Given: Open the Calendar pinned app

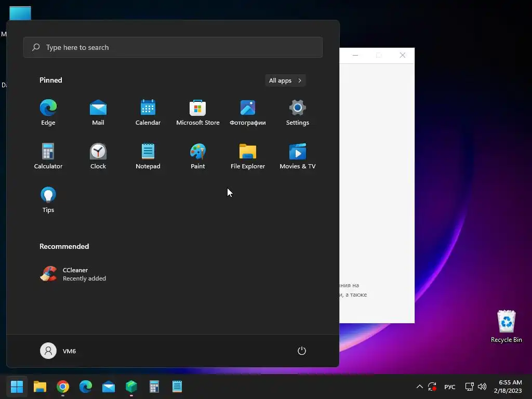Looking at the screenshot, I should coord(148,113).
